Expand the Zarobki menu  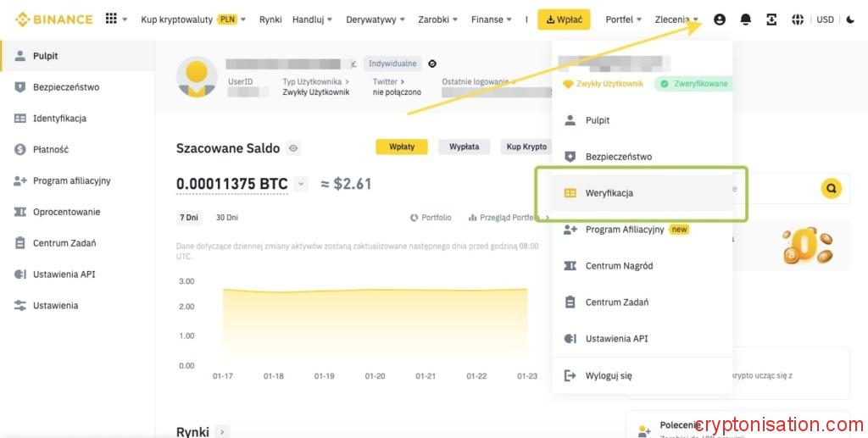tap(438, 19)
